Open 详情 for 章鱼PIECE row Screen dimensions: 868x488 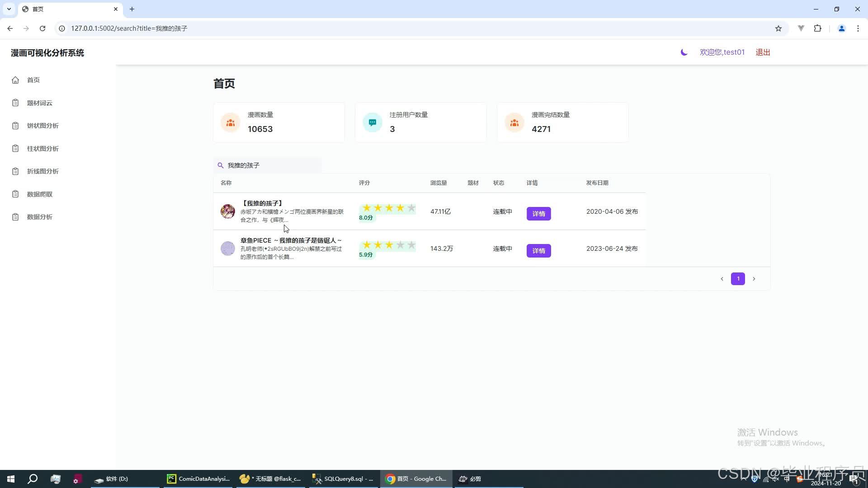pyautogui.click(x=538, y=251)
